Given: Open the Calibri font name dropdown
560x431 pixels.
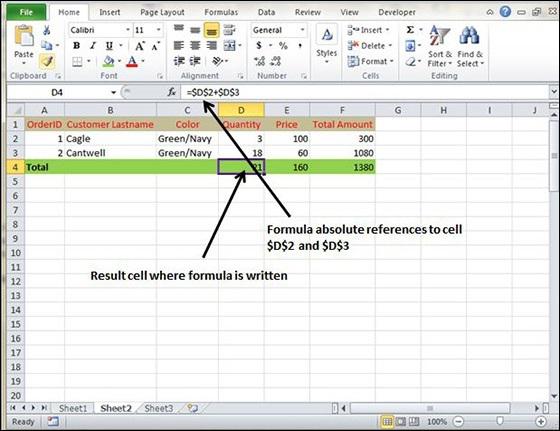Looking at the screenshot, I should click(x=128, y=30).
